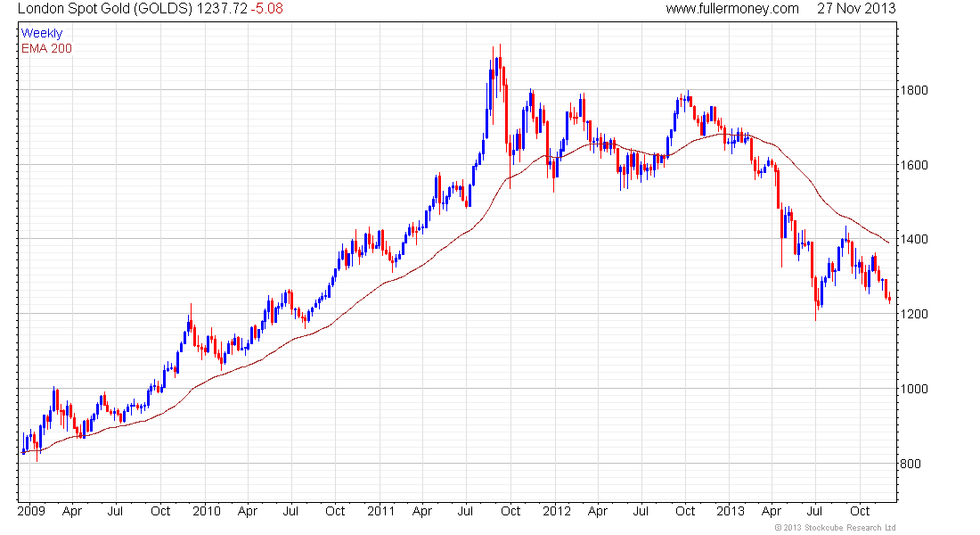This screenshot has height=535, width=980.
Task: Click the 1600 price axis label
Action: tap(914, 165)
